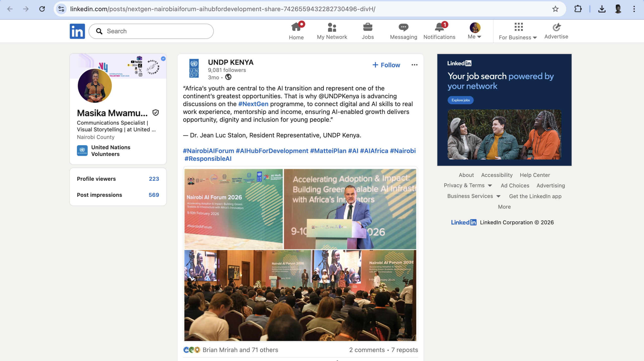This screenshot has width=644, height=361.
Task: Open the #AIAfrica hashtag
Action: tap(374, 151)
